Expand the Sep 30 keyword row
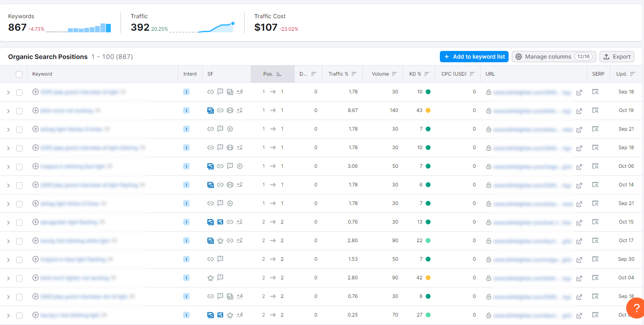 click(x=8, y=260)
